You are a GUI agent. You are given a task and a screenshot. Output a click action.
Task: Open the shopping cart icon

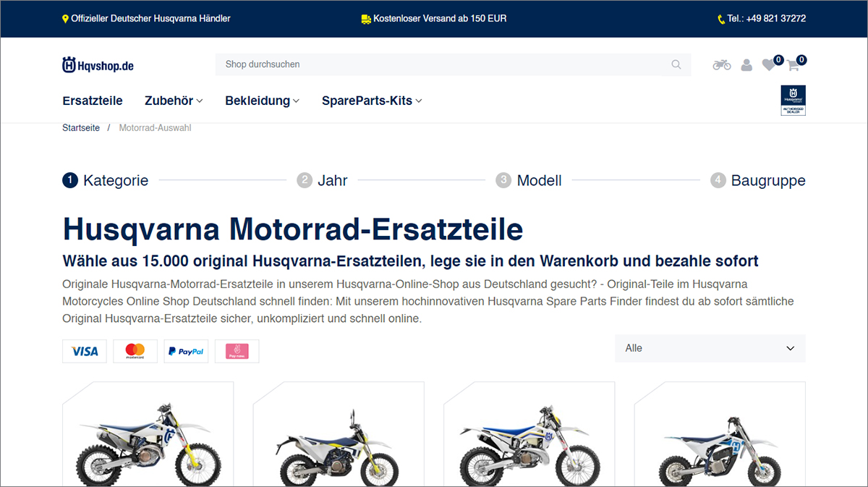coord(793,65)
